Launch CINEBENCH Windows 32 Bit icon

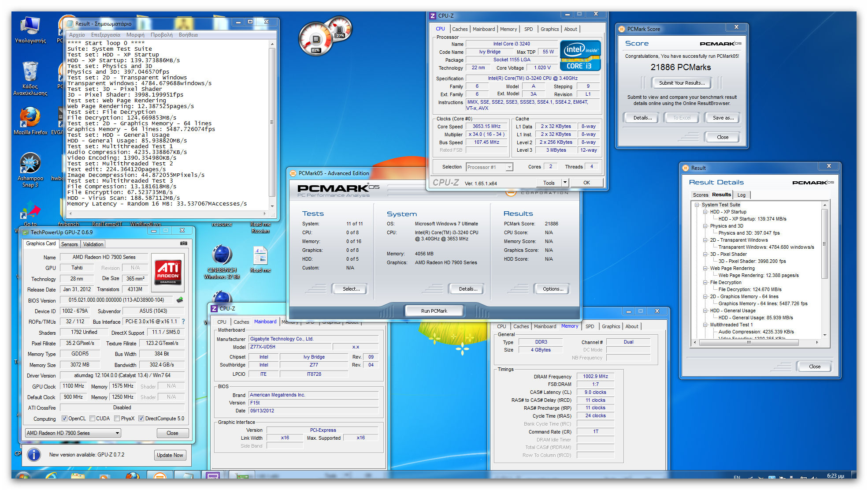(222, 262)
